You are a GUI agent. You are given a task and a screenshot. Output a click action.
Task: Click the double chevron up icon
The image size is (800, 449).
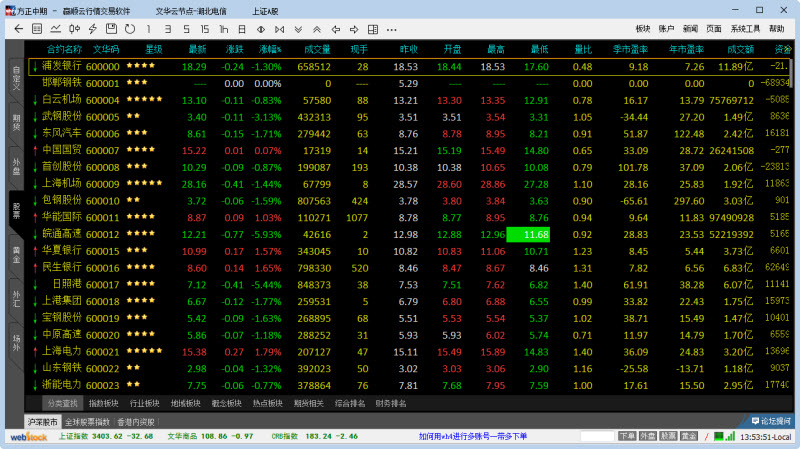point(317,29)
